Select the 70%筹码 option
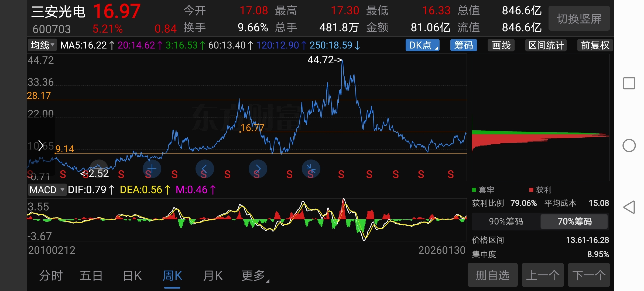This screenshot has height=291, width=644. [x=574, y=221]
